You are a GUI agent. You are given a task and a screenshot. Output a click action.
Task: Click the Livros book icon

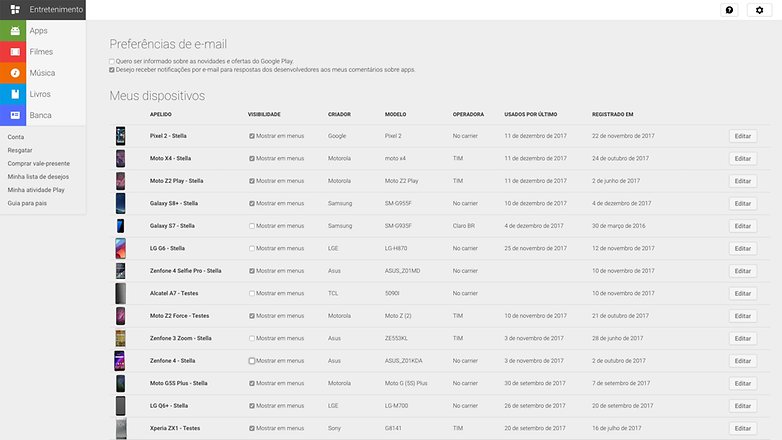13,94
